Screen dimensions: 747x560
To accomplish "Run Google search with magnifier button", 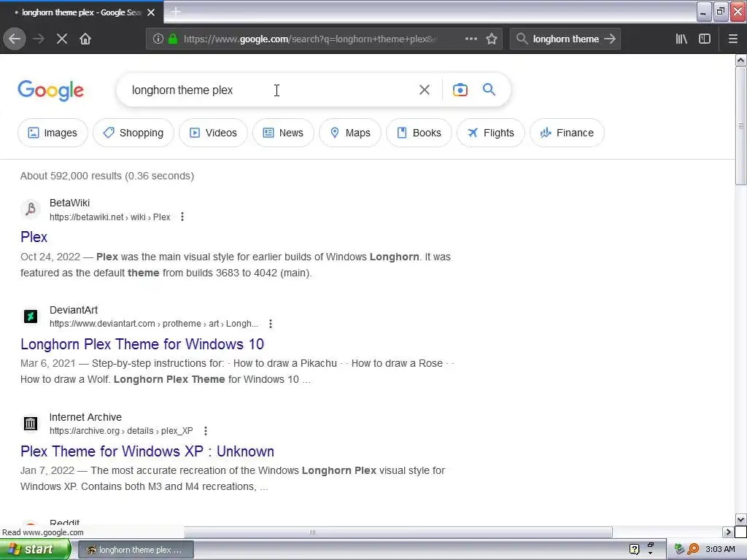I will coord(489,90).
